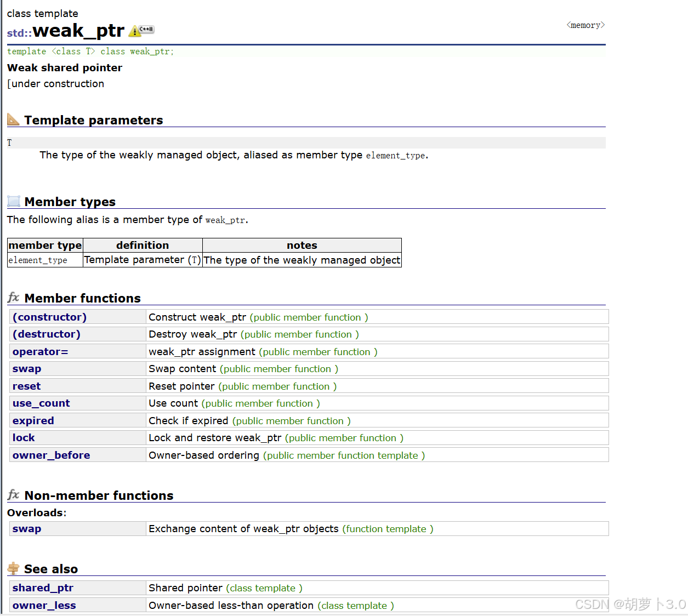Click the C++11 warning icon beside weak_ptr
This screenshot has width=688, height=616.
[x=141, y=31]
